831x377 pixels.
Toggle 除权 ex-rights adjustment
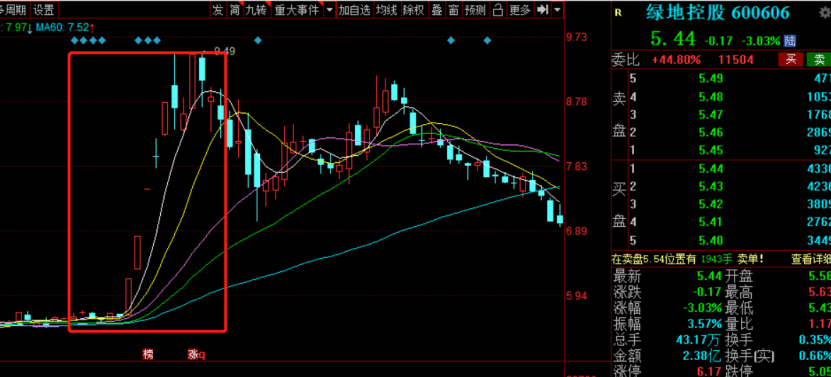click(x=414, y=10)
